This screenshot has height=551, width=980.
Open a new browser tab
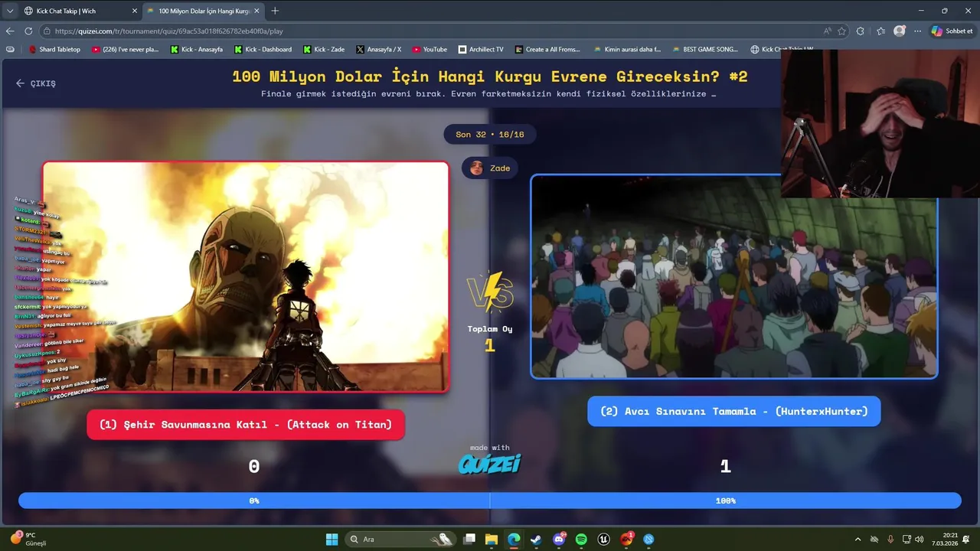275,11
